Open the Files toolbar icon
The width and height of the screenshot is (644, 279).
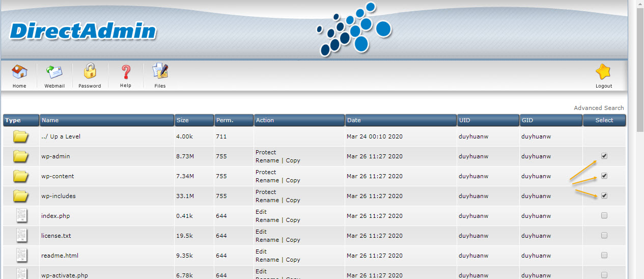click(160, 72)
